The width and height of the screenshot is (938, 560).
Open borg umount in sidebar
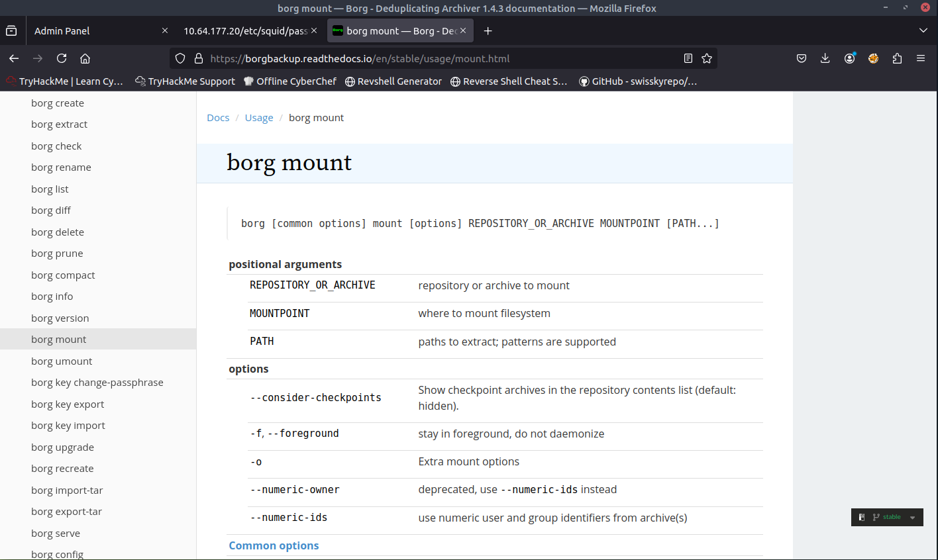[62, 361]
